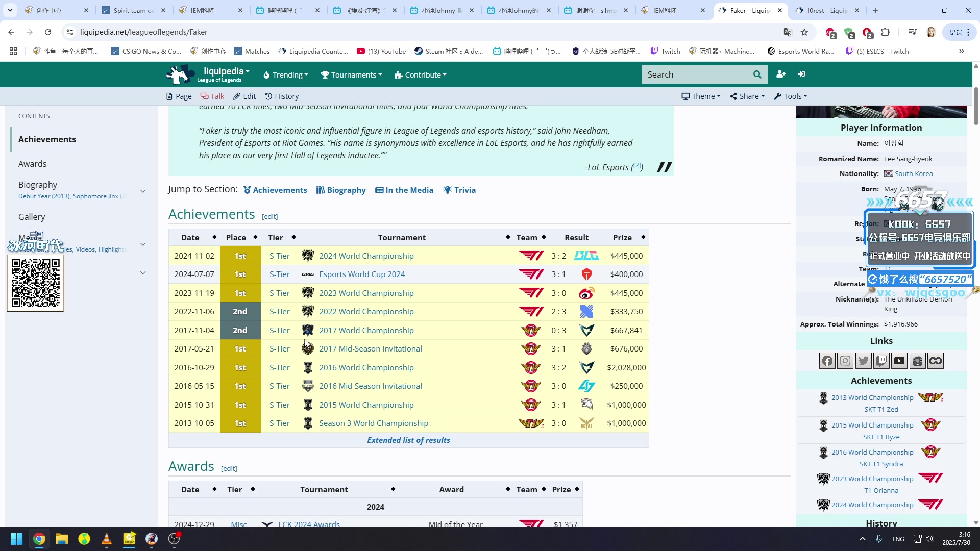
Task: Select Awards in contents sidebar
Action: [32, 164]
